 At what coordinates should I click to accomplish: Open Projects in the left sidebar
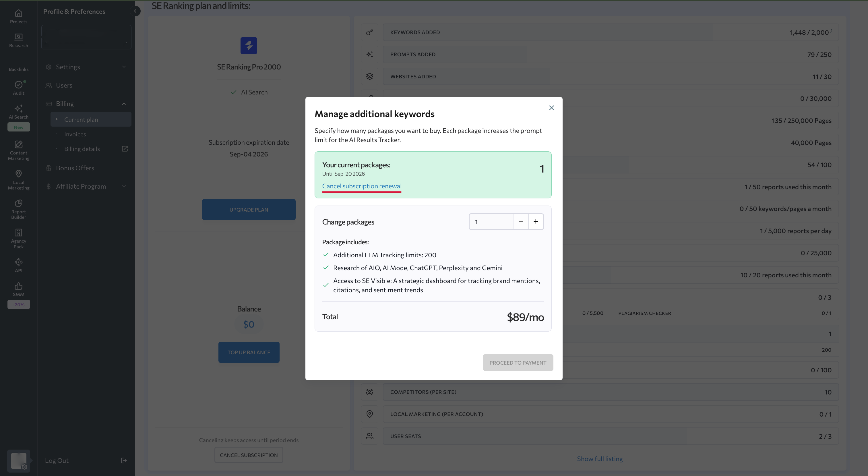(19, 17)
